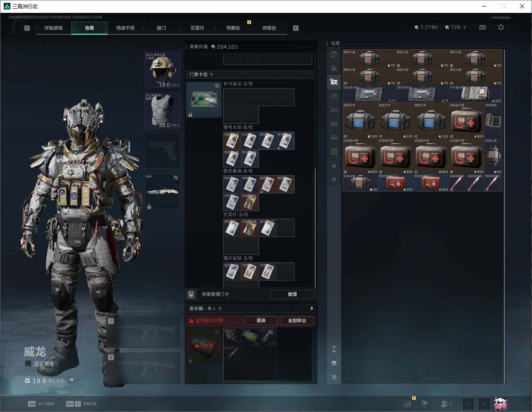Select the empty pistol slot

[x=162, y=151]
